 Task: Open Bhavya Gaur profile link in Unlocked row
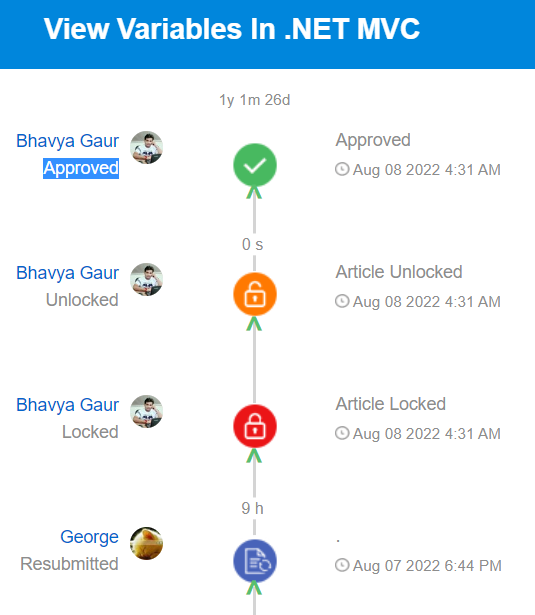point(67,273)
